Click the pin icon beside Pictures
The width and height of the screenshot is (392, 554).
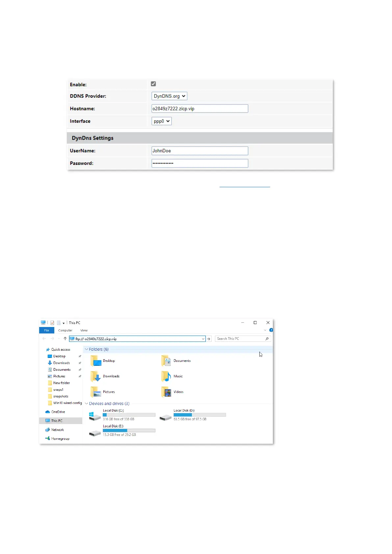(x=80, y=376)
